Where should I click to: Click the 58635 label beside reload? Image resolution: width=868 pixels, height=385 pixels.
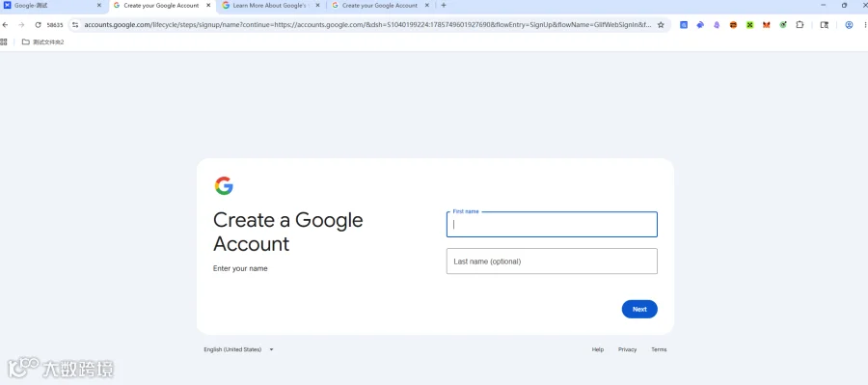55,25
